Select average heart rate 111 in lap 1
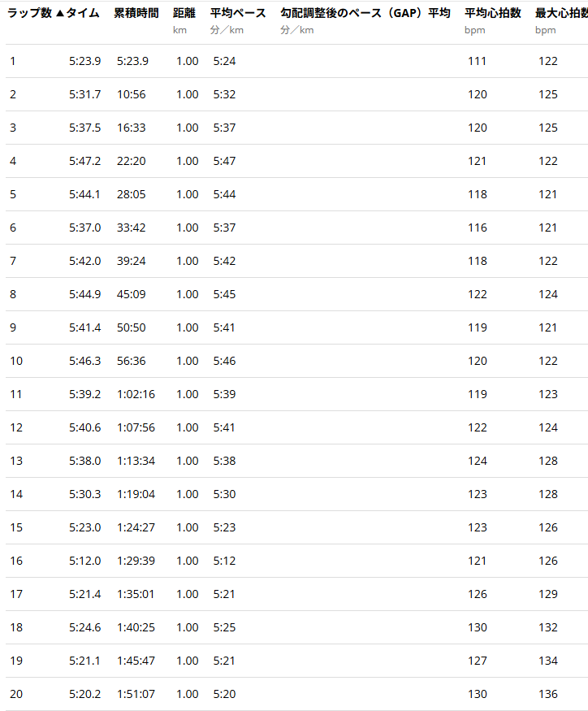 [478, 61]
